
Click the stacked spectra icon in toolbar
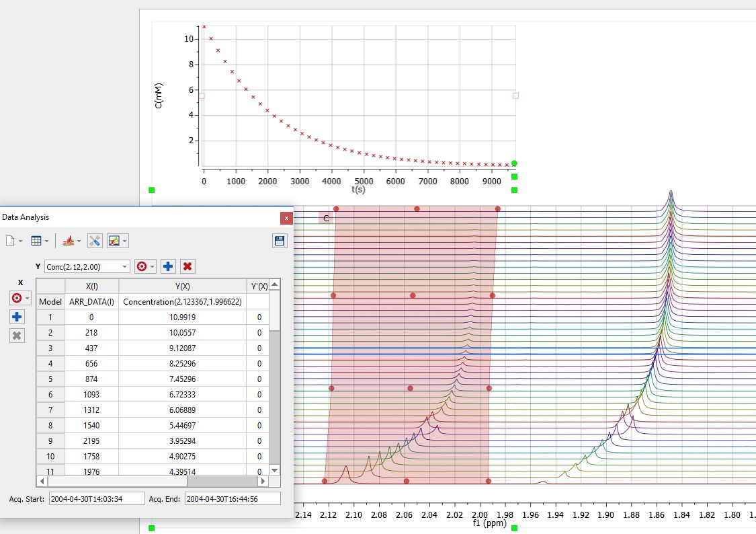point(68,241)
